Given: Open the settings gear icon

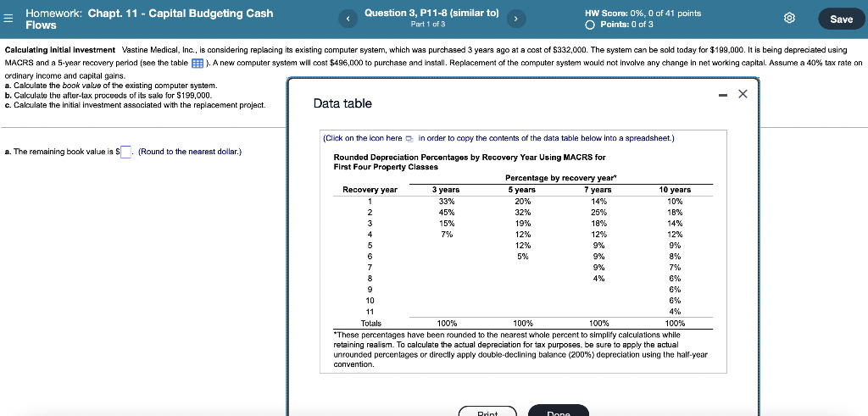Looking at the screenshot, I should [x=791, y=19].
